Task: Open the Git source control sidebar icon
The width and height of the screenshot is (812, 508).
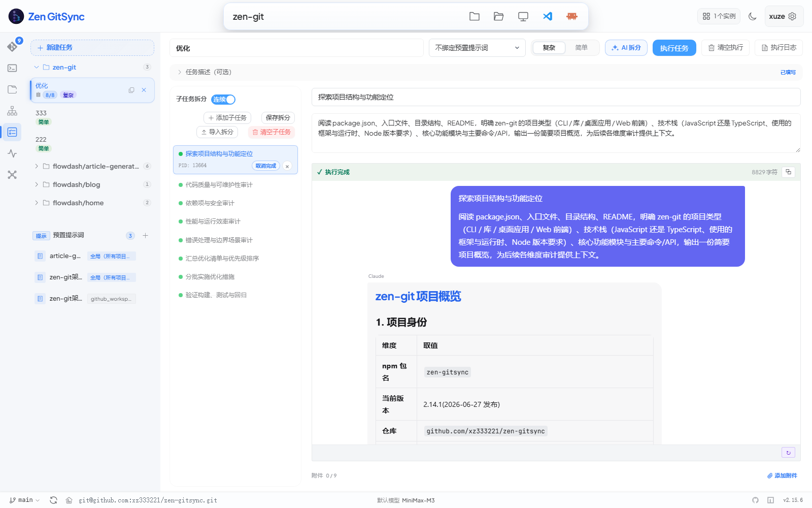Action: (12, 47)
